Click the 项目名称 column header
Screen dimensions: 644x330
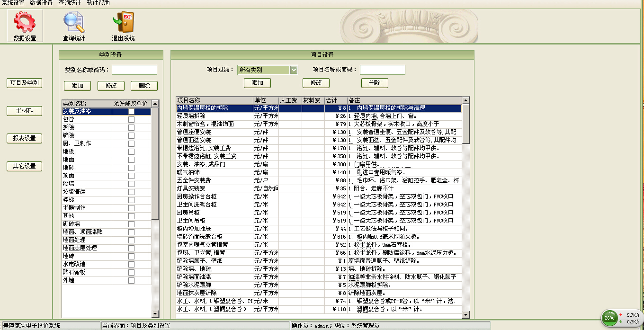point(215,100)
